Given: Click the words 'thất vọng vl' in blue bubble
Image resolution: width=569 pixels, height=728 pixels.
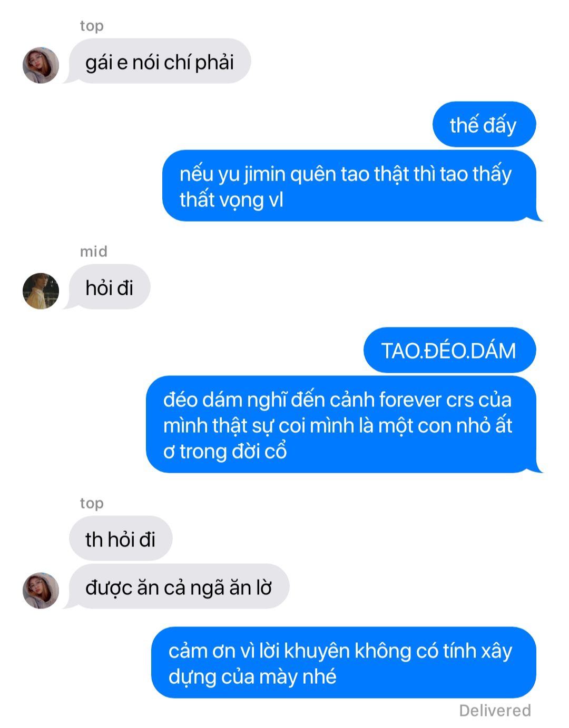Looking at the screenshot, I should coord(231,200).
